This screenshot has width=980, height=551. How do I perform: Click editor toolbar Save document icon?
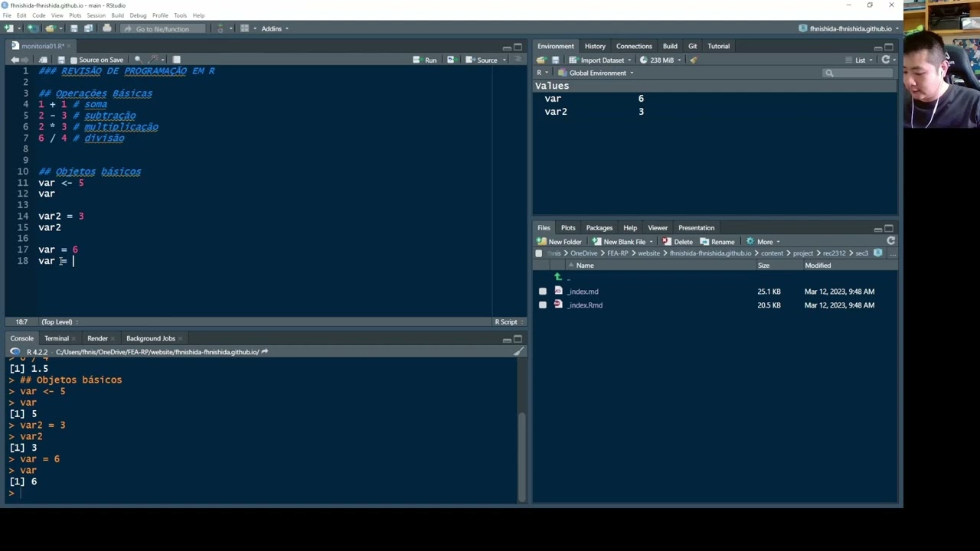pyautogui.click(x=62, y=60)
